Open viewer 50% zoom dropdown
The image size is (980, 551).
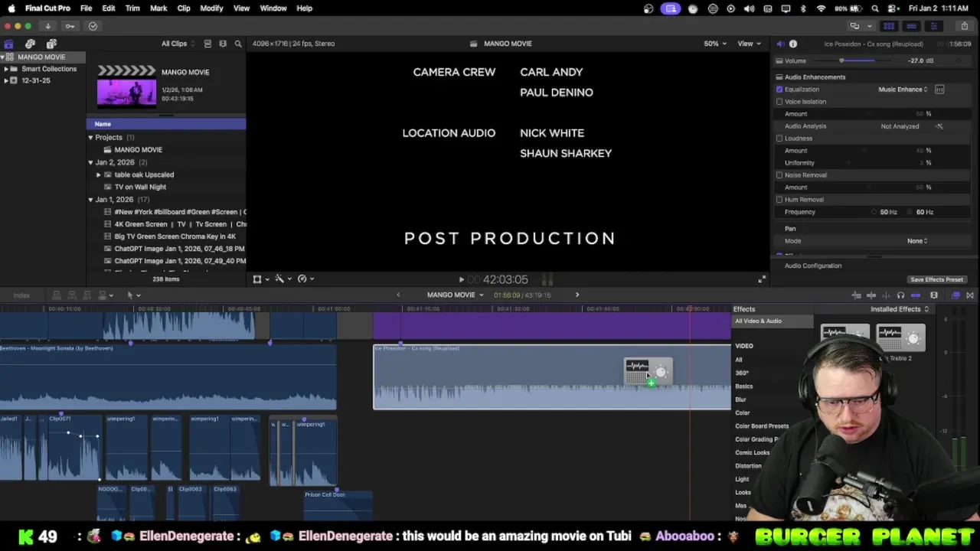pos(715,44)
